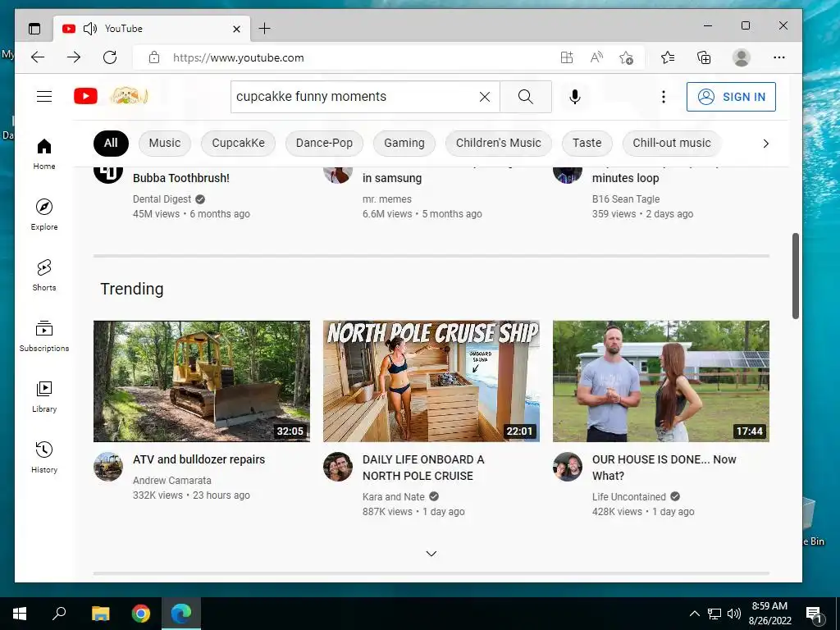This screenshot has height=630, width=840.
Task: Open ATV and bulldozer repairs thumbnail
Action: [x=202, y=381]
